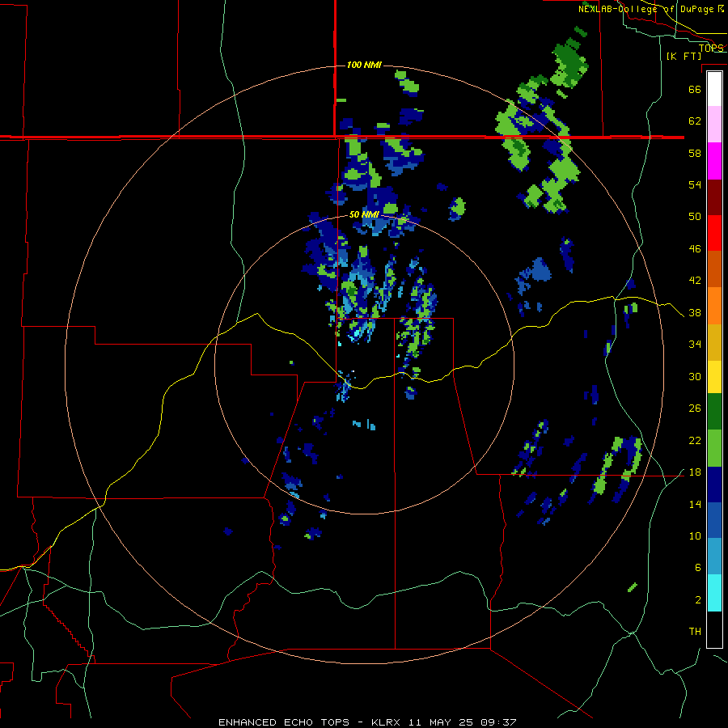Click the 66 value on legend

[695, 89]
